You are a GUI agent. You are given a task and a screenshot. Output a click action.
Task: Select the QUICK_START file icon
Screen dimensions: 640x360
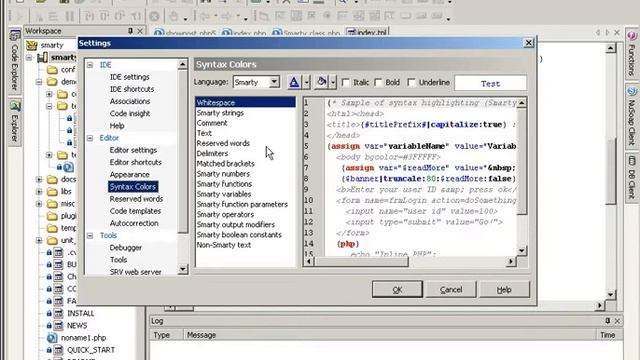(58, 350)
